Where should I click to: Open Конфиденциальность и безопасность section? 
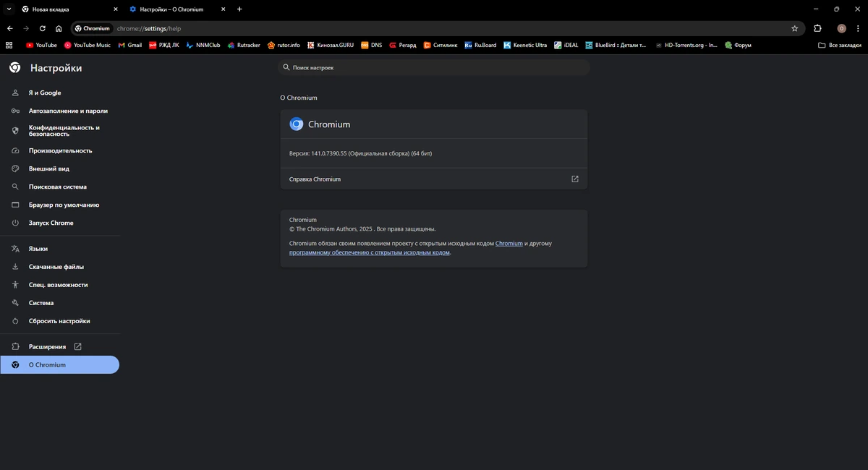[60, 131]
